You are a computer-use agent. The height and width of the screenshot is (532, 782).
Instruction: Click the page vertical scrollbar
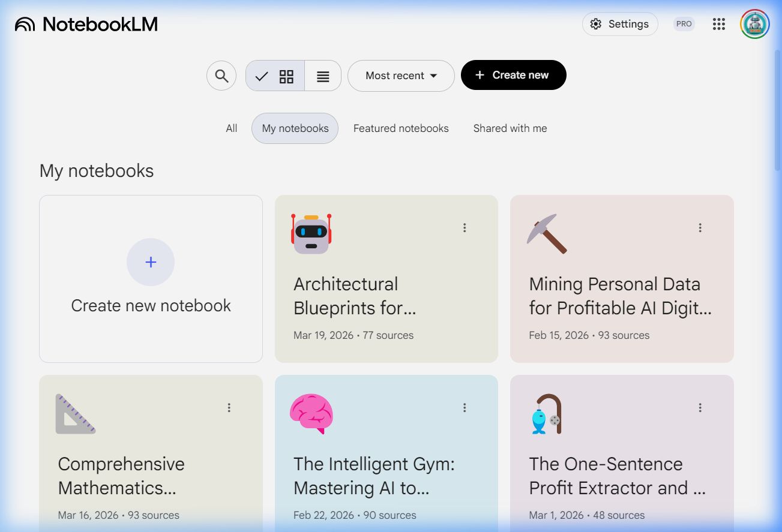click(777, 108)
